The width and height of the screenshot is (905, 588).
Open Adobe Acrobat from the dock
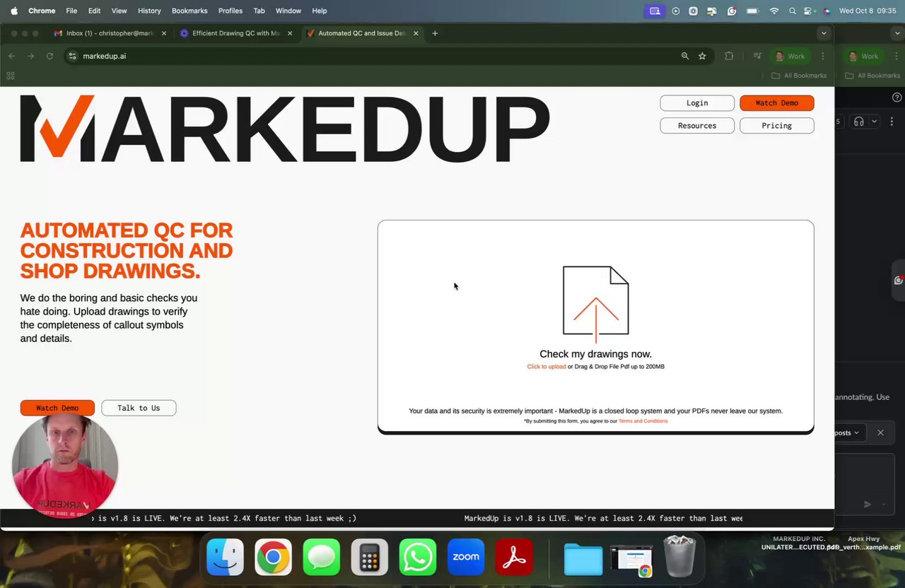514,557
